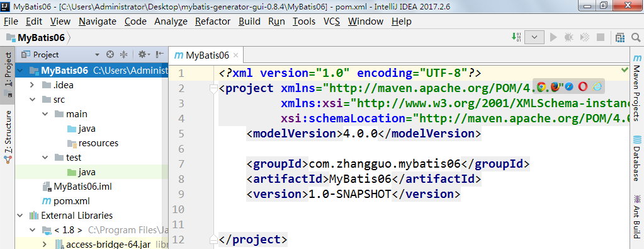644x249 pixels.
Task: Collapse the main folder
Action: point(45,114)
